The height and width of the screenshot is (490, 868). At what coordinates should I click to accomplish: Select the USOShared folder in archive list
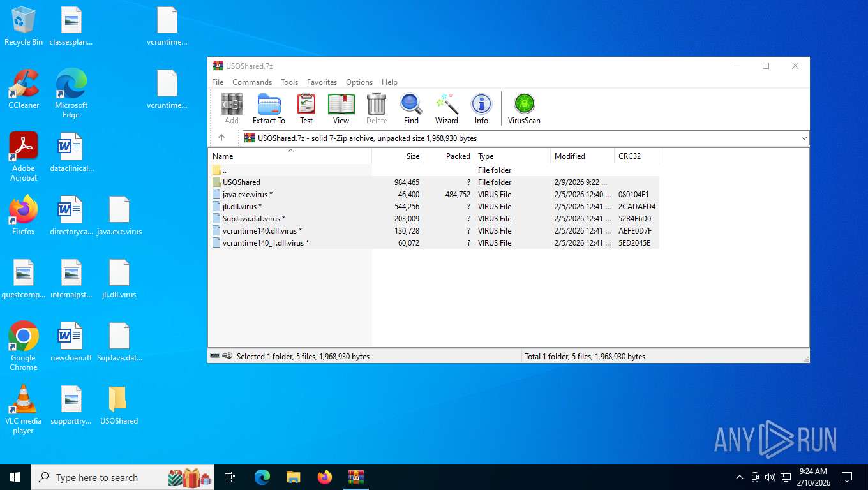coord(434,182)
